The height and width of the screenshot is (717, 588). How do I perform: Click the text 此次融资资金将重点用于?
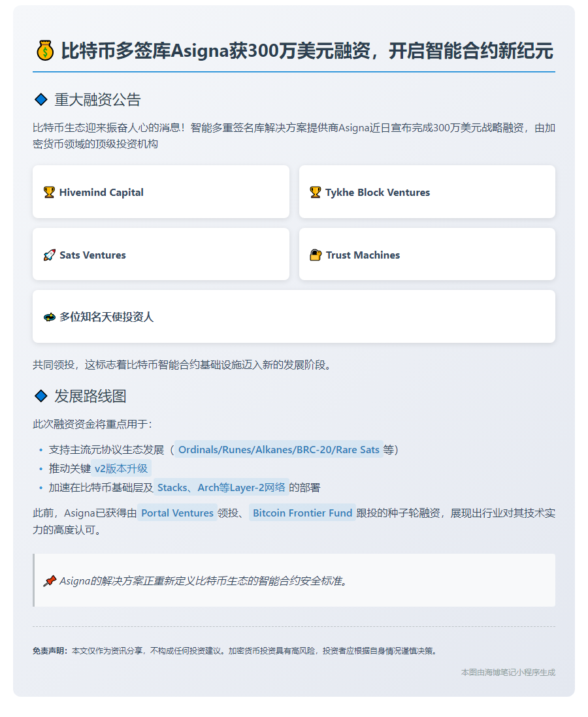click(92, 424)
